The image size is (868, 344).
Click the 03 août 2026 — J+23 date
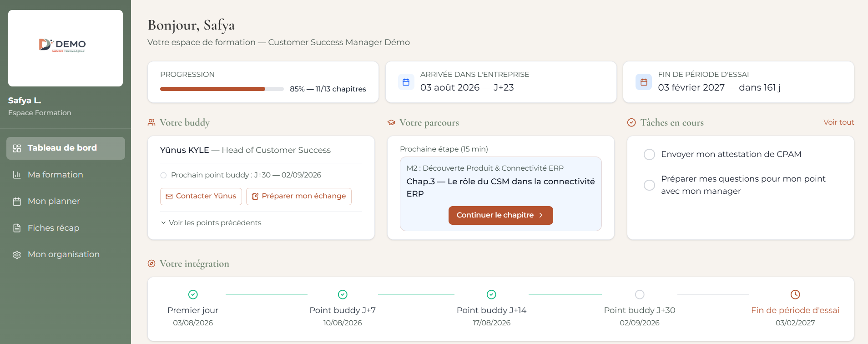click(x=467, y=87)
